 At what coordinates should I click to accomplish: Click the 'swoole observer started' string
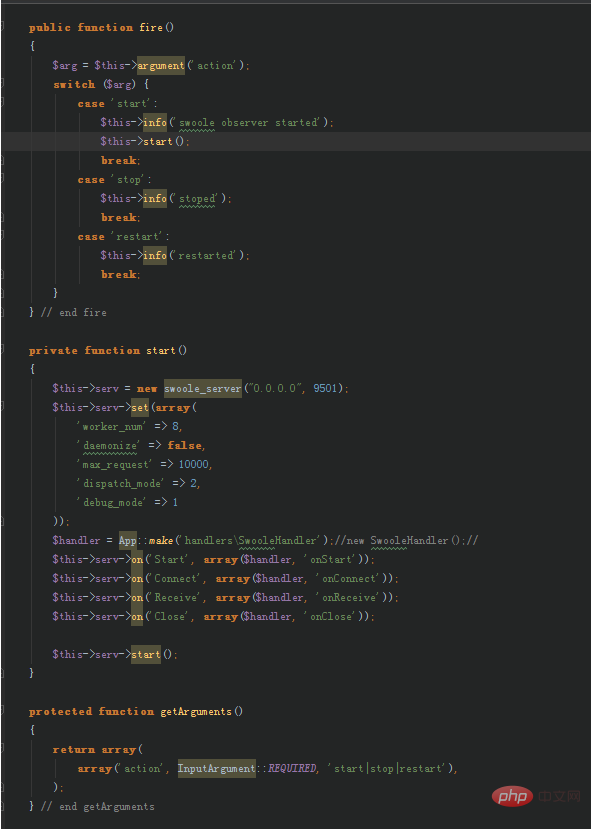(247, 123)
